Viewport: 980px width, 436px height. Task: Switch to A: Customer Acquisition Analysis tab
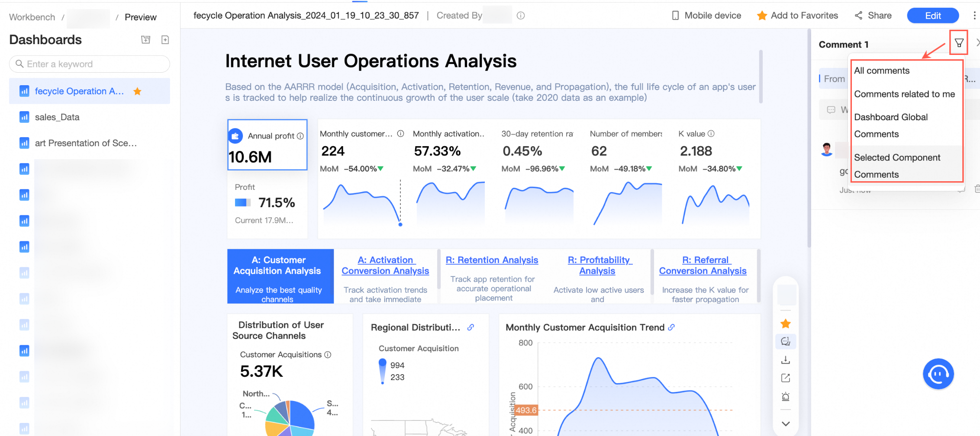coord(280,276)
